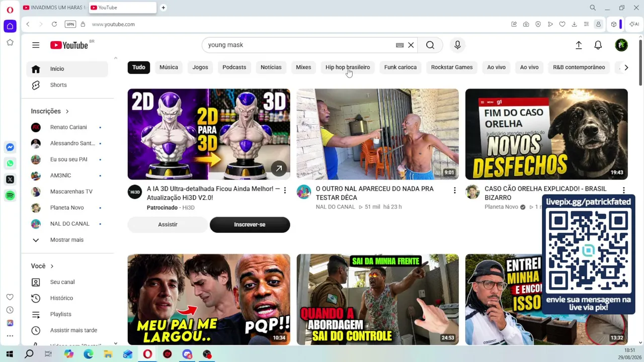Screen dimensions: 644x362
Task: Reload the page
Action: (x=54, y=24)
